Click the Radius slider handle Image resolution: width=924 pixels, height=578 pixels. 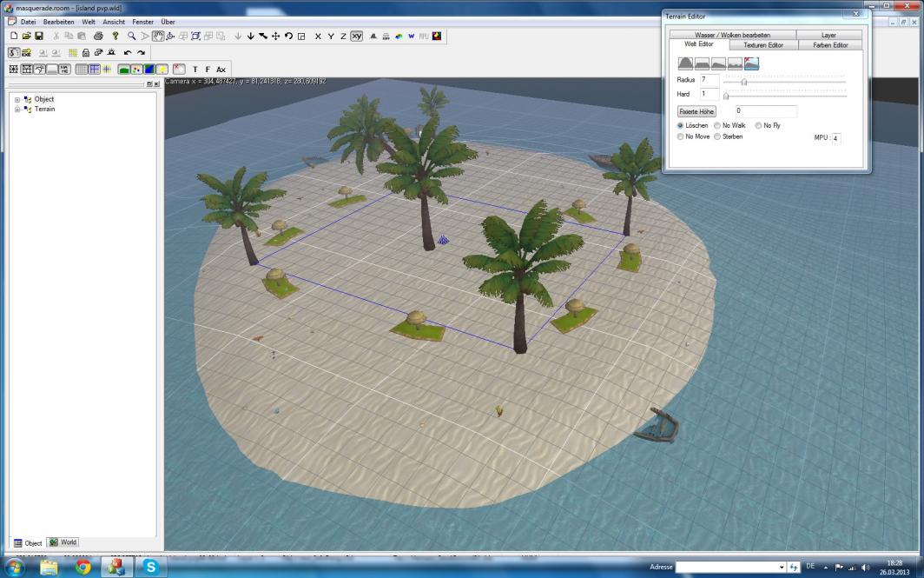[744, 82]
